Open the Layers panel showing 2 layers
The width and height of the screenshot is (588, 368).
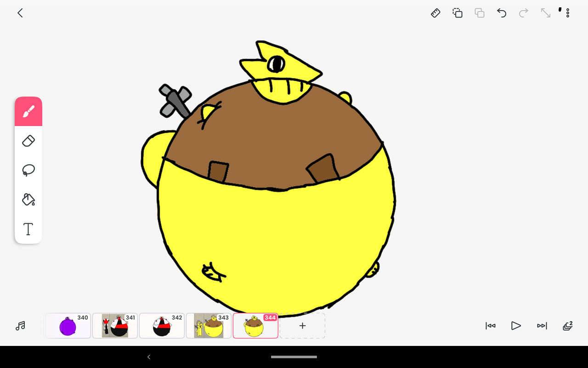[x=567, y=326]
